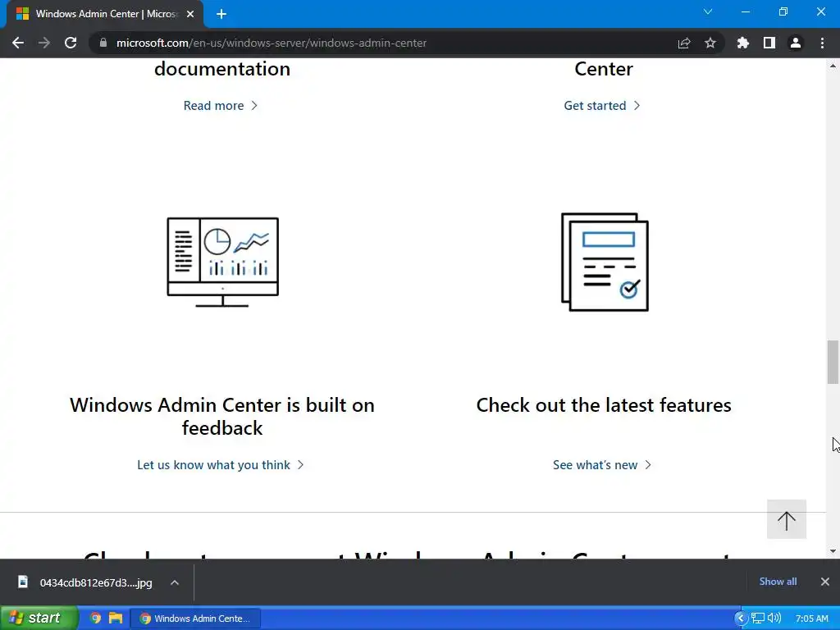Image resolution: width=840 pixels, height=630 pixels.
Task: Expand hidden system tray icons
Action: (x=741, y=619)
